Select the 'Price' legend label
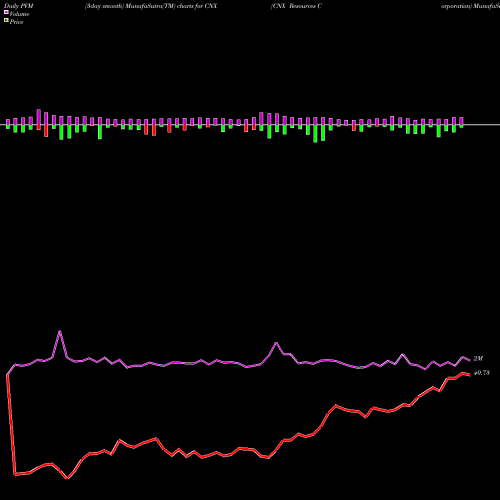Screen dimensions: 500x500 click(16, 22)
